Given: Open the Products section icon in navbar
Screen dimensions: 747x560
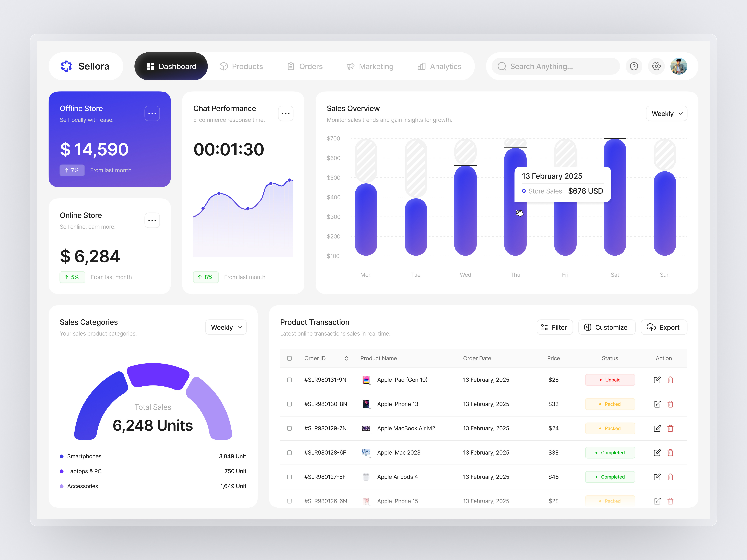Looking at the screenshot, I should pos(224,66).
